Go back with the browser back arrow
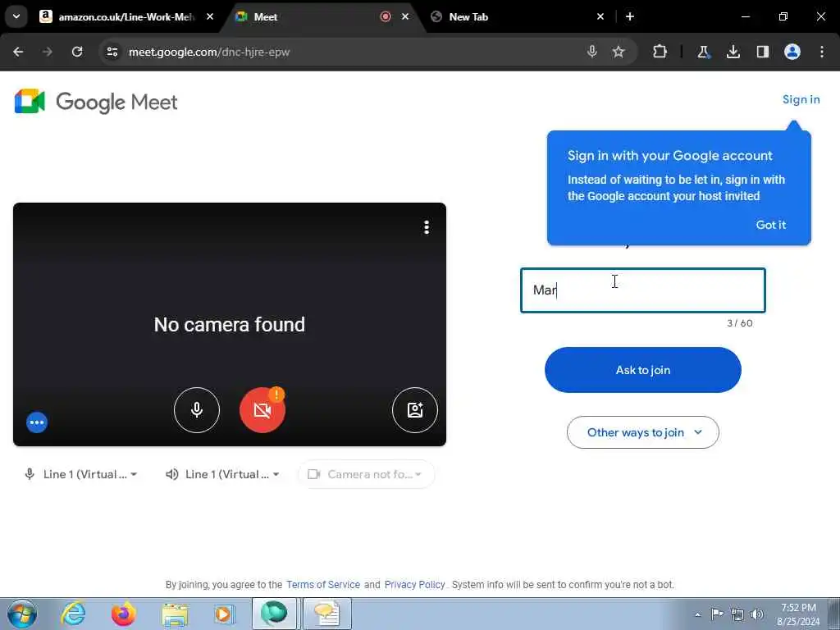 click(18, 52)
